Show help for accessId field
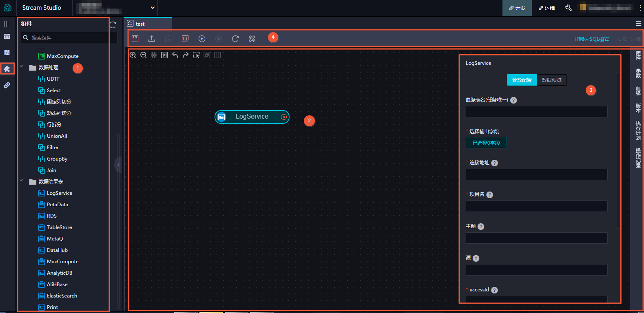This screenshot has width=644, height=313. [494, 290]
